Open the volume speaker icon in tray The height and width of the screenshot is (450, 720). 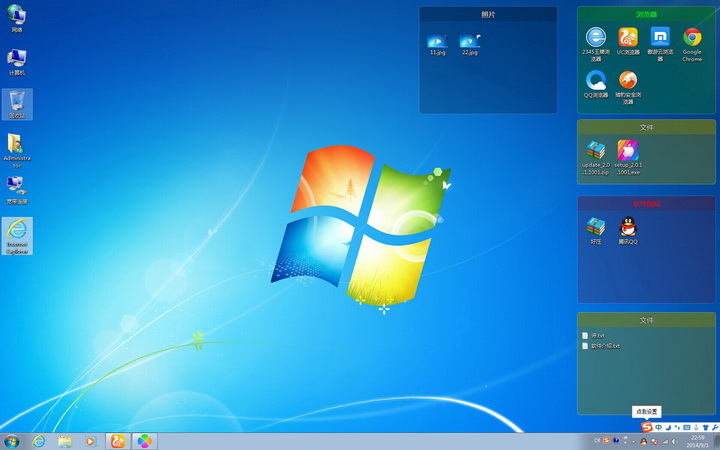[x=675, y=442]
